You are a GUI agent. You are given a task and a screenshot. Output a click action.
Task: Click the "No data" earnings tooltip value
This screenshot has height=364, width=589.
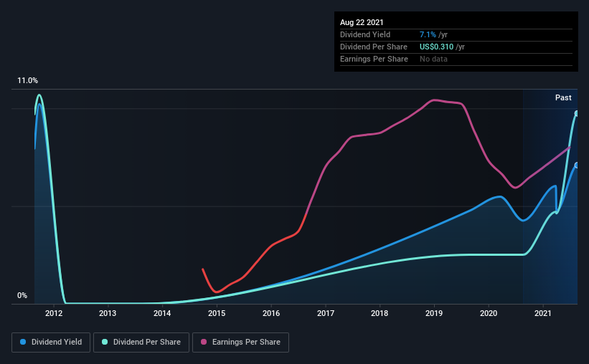tap(434, 59)
